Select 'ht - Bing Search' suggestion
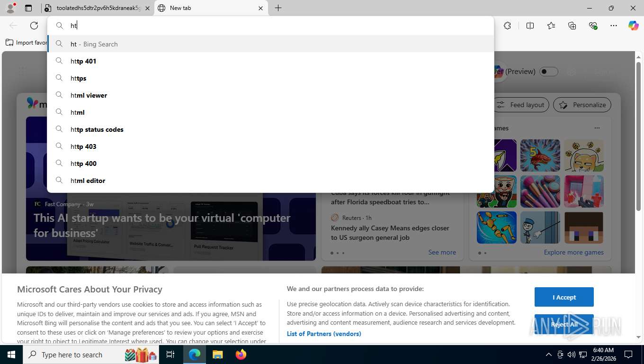644x364 pixels. coord(270,44)
